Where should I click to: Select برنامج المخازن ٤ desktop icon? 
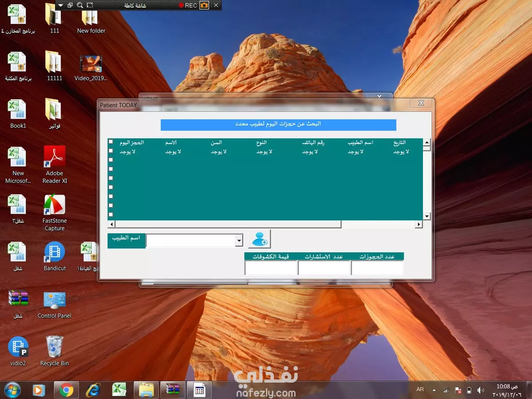18,19
